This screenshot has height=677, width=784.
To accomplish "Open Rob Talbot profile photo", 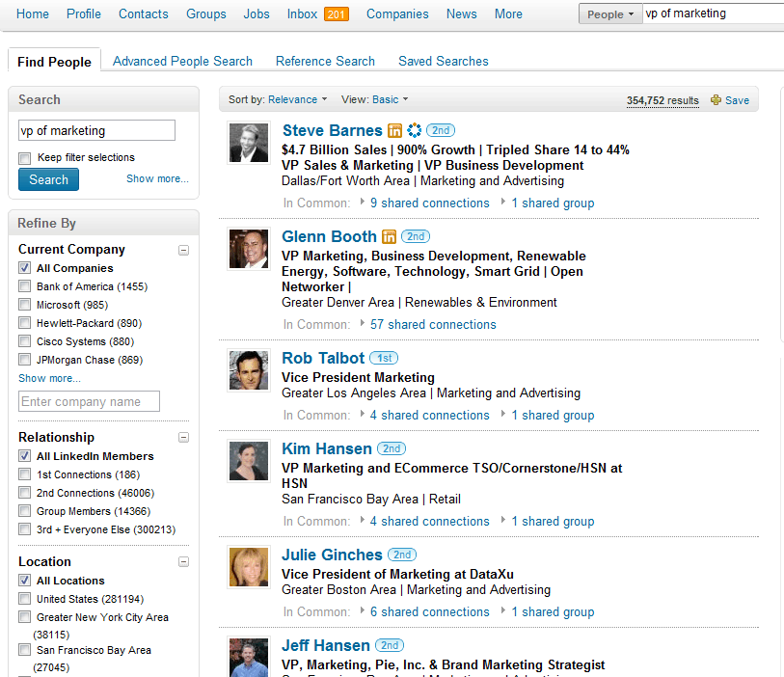I will pyautogui.click(x=249, y=370).
